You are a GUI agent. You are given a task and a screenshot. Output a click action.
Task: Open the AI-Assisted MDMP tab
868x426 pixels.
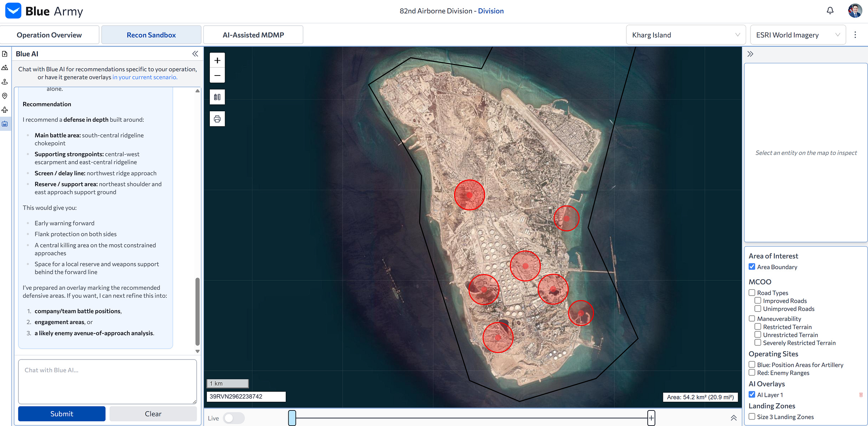[253, 35]
